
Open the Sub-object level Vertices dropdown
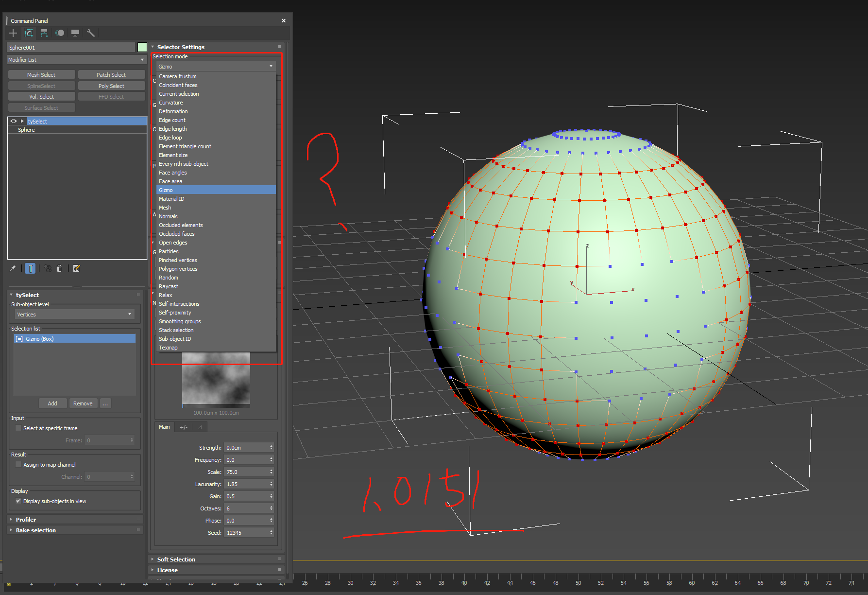(74, 315)
